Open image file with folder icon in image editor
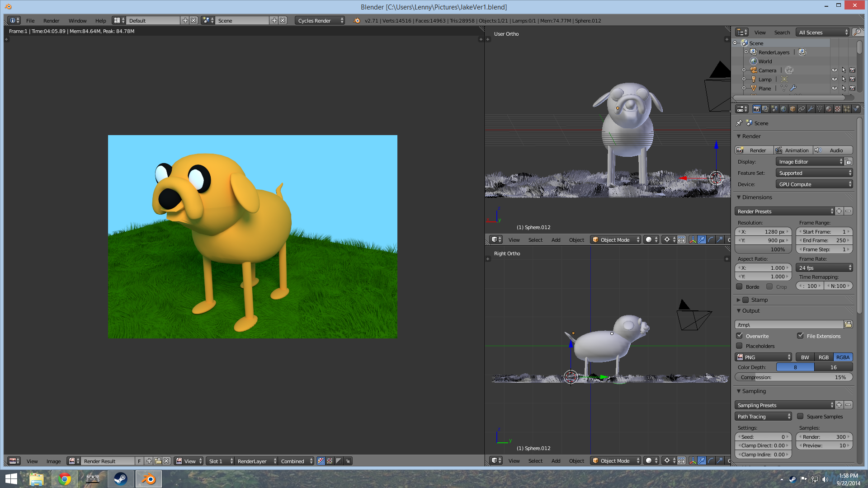 click(158, 461)
